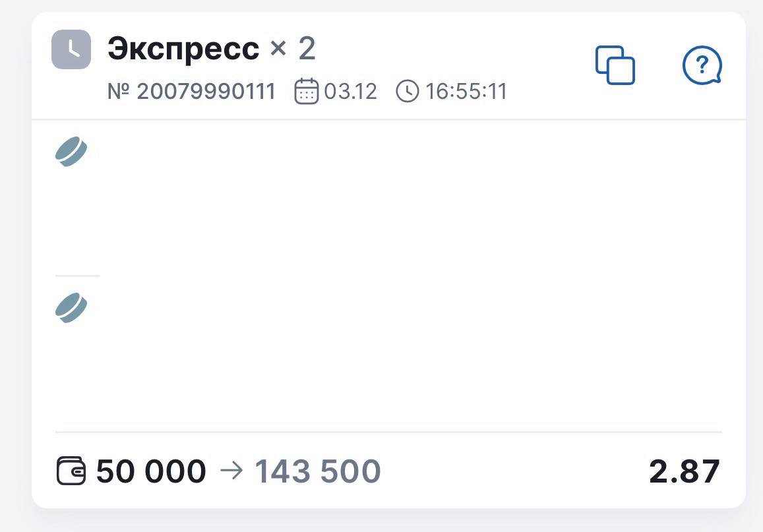Click the wallet icon next to 50 000
Viewport: 763px width, 532px height.
coord(71,471)
